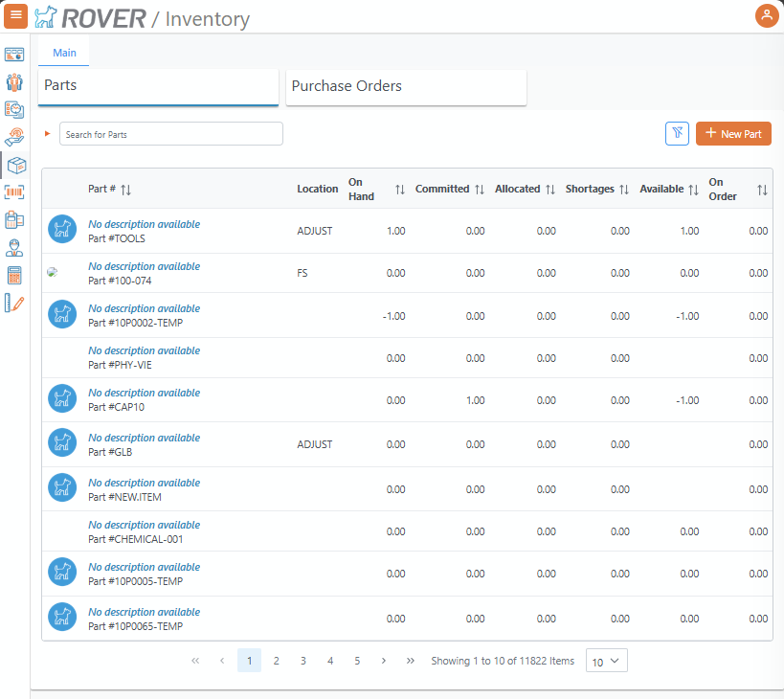784x699 pixels.
Task: Click the clear filter icon button
Action: coord(677,134)
